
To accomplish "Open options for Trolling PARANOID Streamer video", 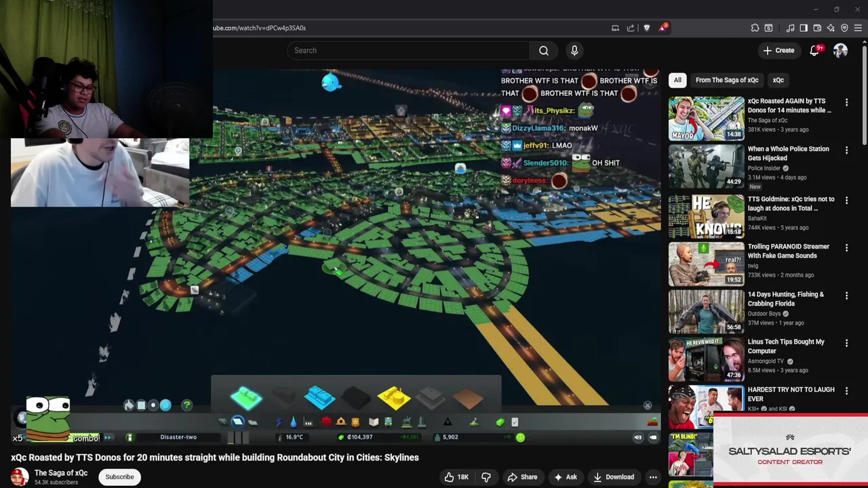I will [x=846, y=247].
